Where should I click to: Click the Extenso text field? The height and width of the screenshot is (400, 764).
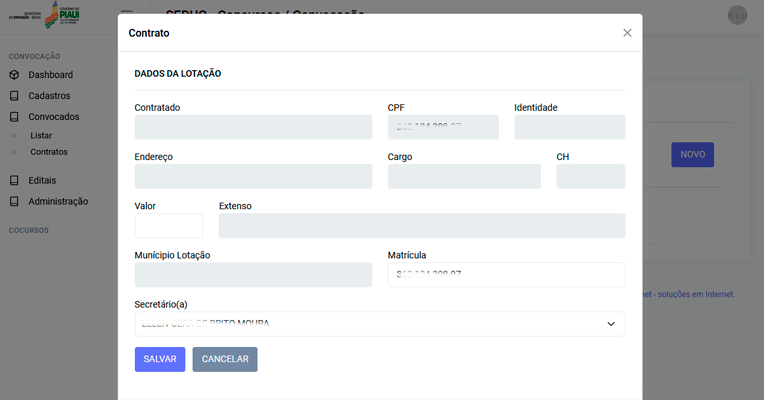(421, 225)
